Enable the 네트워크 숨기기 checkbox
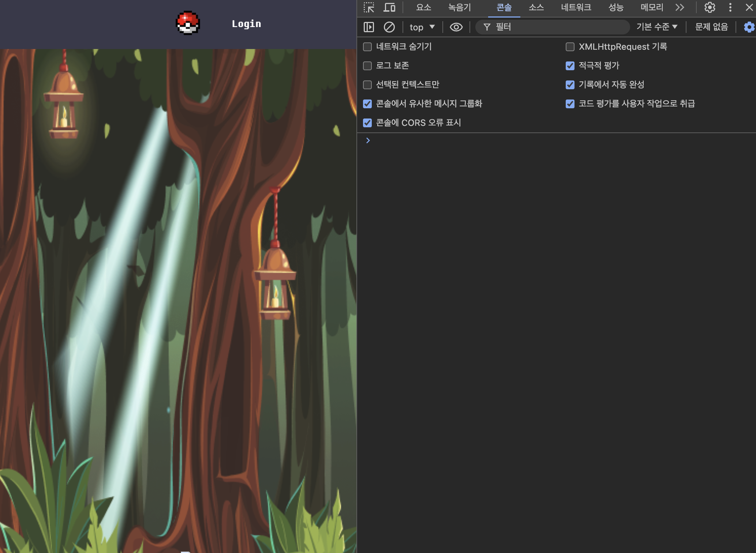Image resolution: width=756 pixels, height=553 pixels. point(367,47)
